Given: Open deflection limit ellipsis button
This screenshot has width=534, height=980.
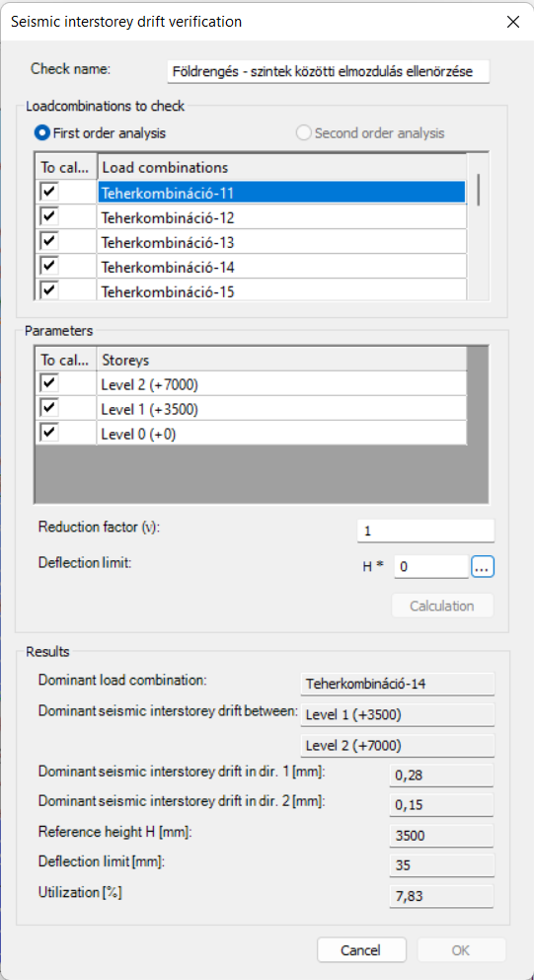Looking at the screenshot, I should (483, 567).
